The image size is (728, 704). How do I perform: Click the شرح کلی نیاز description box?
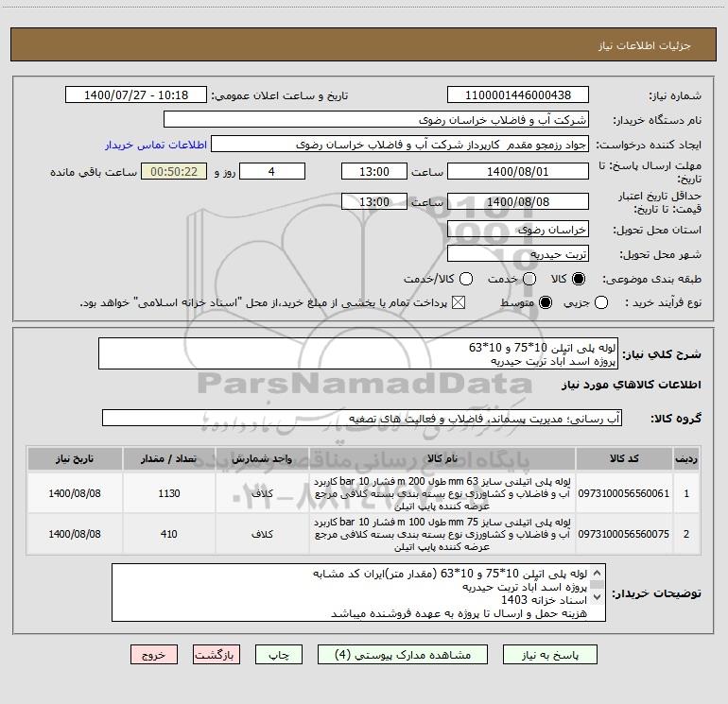358,353
